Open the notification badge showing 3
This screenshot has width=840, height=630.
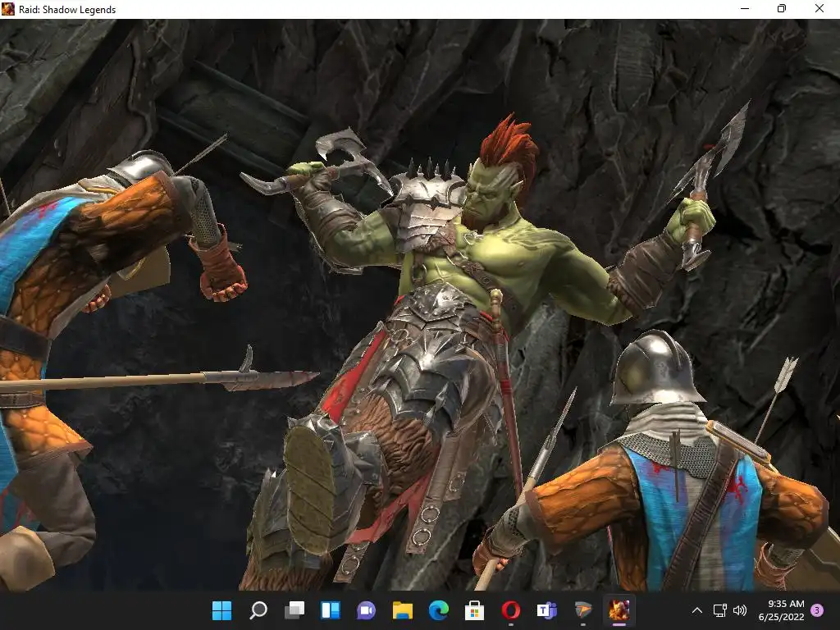(x=817, y=610)
